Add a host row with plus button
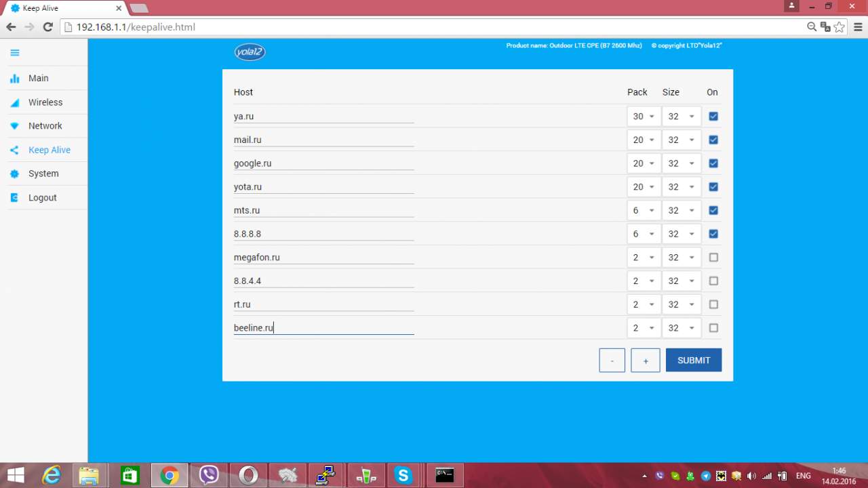This screenshot has width=868, height=488. point(646,360)
